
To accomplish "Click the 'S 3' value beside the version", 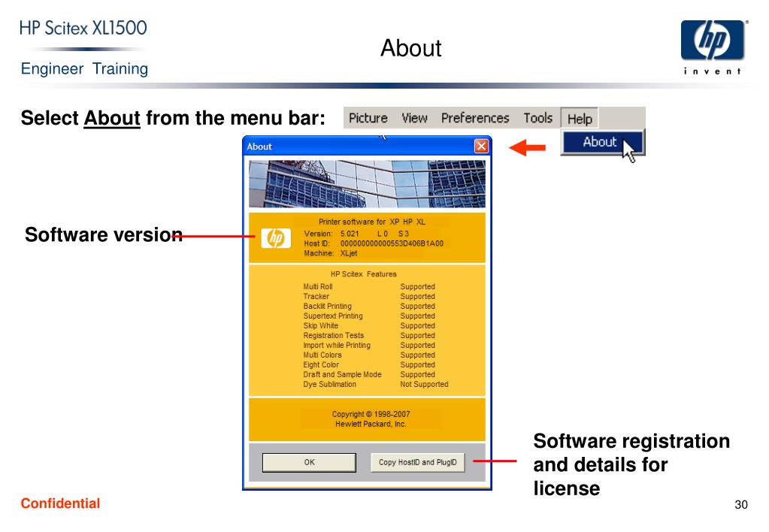I will pos(404,234).
